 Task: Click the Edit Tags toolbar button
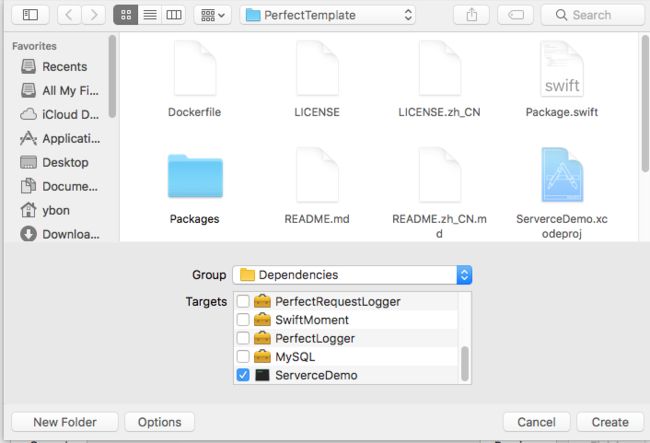pos(515,15)
